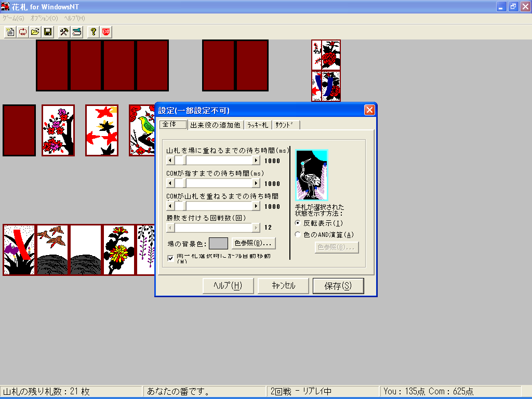Click the hammer and wrench settings icon

[x=64, y=32]
